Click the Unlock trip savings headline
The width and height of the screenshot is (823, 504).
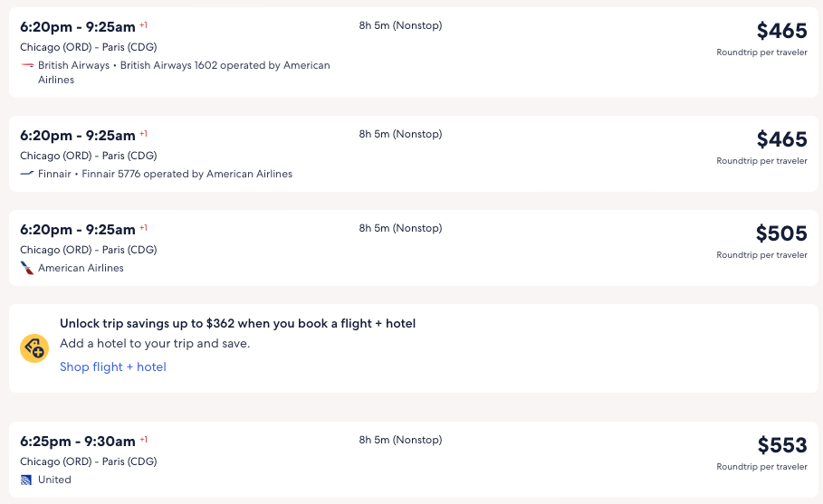[237, 323]
